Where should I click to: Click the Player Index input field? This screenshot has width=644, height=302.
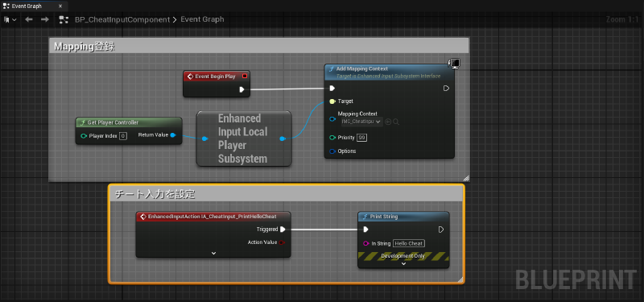[x=123, y=135]
